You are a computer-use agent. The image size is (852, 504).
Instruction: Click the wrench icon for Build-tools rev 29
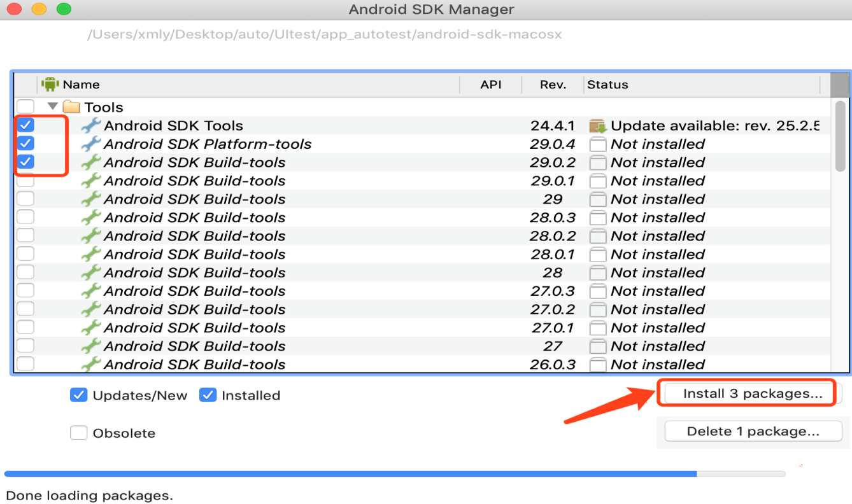tap(91, 199)
